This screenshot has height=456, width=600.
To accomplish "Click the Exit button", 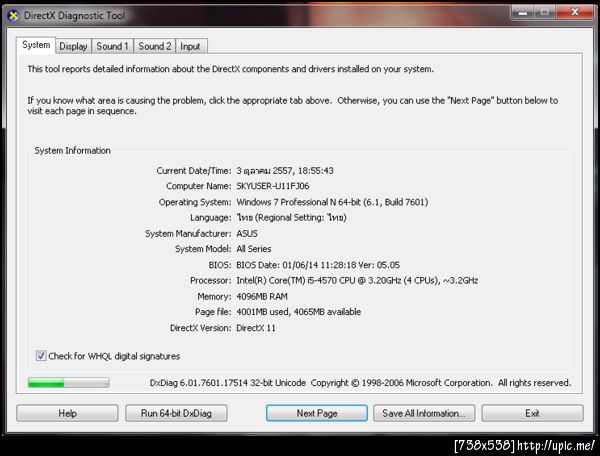I will pos(532,413).
